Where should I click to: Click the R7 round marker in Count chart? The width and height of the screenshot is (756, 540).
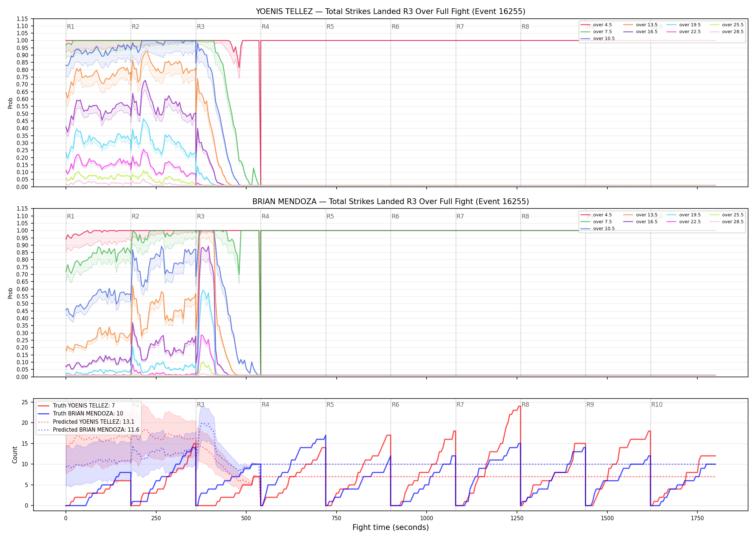pos(460,405)
